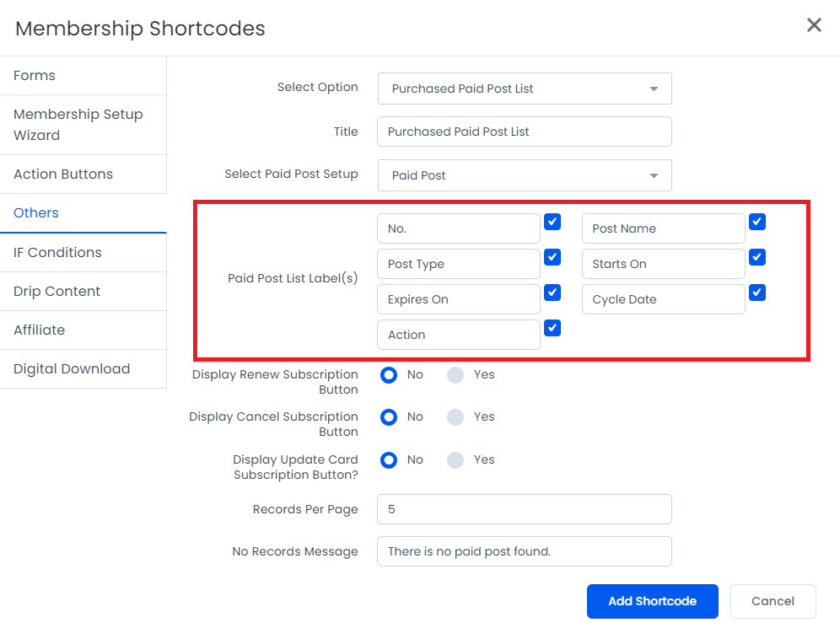Screen dimensions: 840x628
Task: Uncheck the No. label checkbox
Action: 552,222
